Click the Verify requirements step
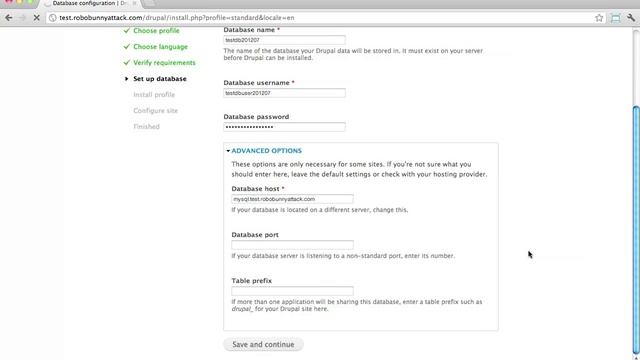 click(x=164, y=62)
